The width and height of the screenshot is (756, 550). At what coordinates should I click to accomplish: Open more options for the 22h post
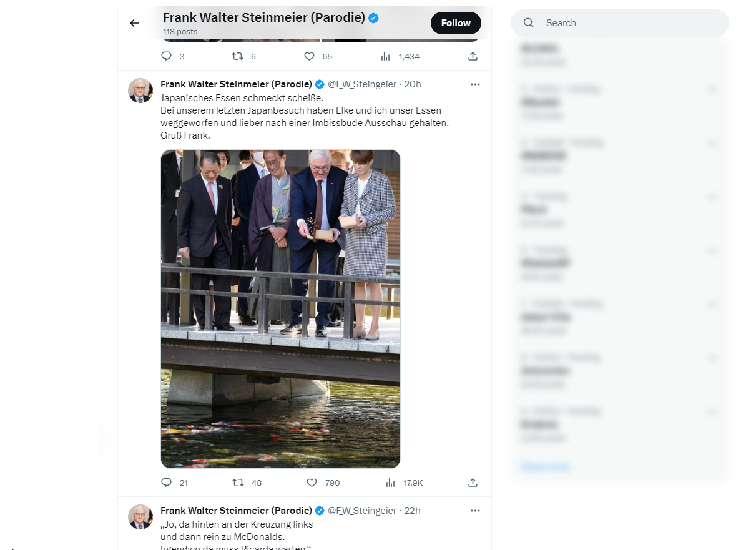point(475,511)
